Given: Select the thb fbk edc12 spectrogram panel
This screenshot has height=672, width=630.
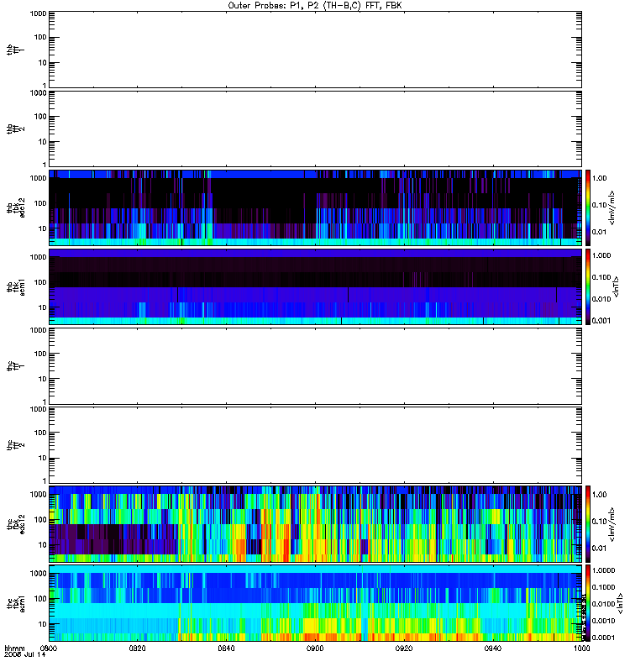Looking at the screenshot, I should tap(316, 207).
